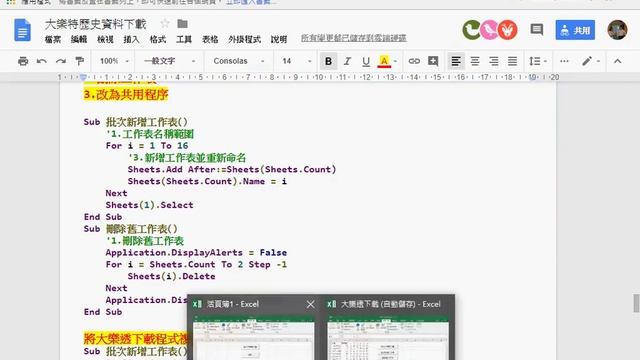This screenshot has width=640, height=360.
Task: Toggle Underline formatting
Action: pyautogui.click(x=366, y=61)
